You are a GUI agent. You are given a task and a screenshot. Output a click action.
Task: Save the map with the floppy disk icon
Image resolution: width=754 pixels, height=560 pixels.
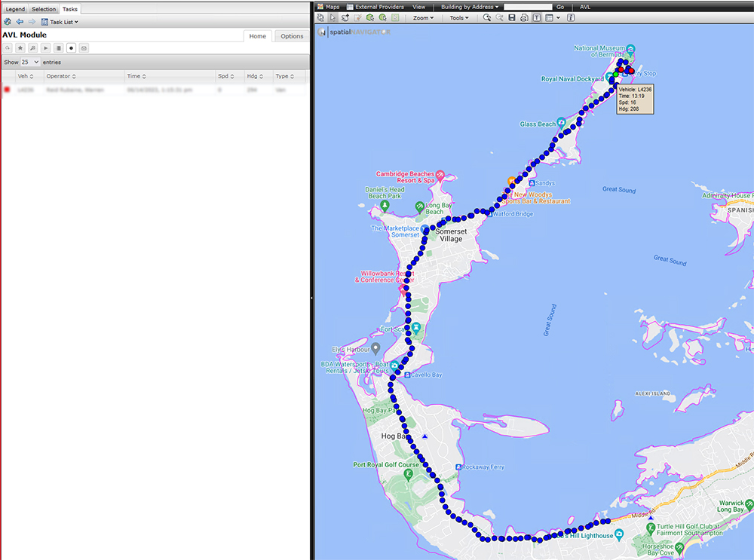pos(512,18)
